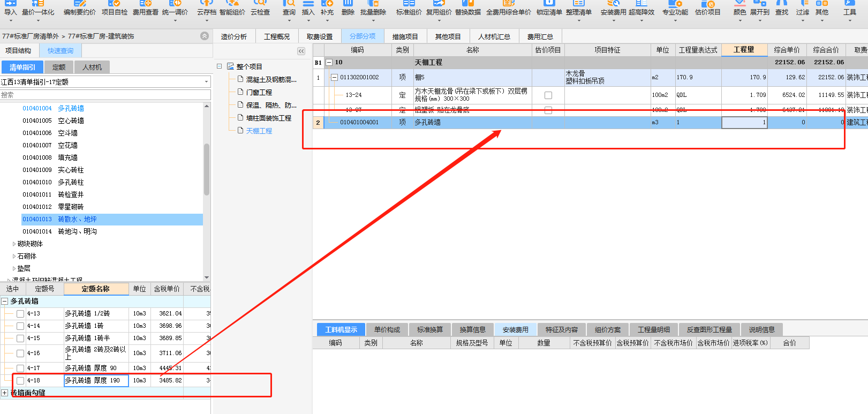The height and width of the screenshot is (414, 868).
Task: Open the 标准换算 bottom tab
Action: point(430,329)
